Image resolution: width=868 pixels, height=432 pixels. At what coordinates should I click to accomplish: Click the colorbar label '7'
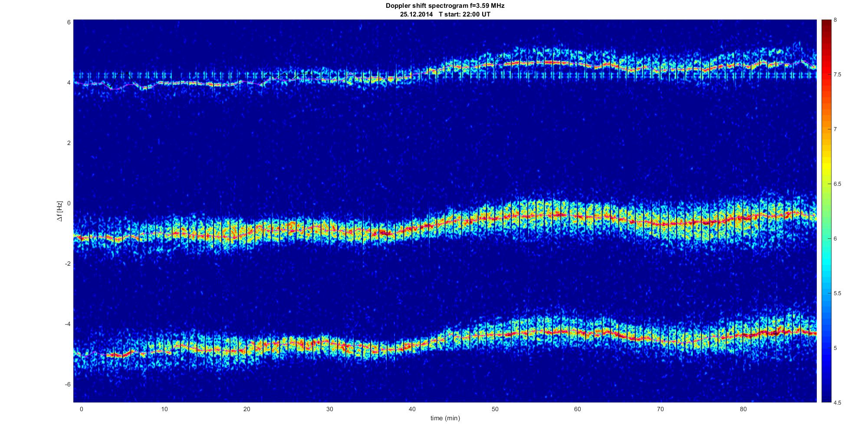pos(835,129)
